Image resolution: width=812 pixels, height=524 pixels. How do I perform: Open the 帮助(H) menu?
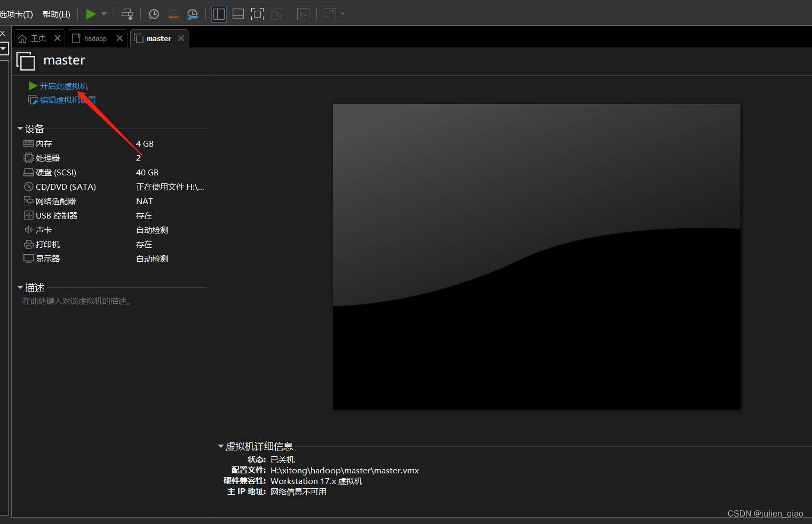point(57,14)
